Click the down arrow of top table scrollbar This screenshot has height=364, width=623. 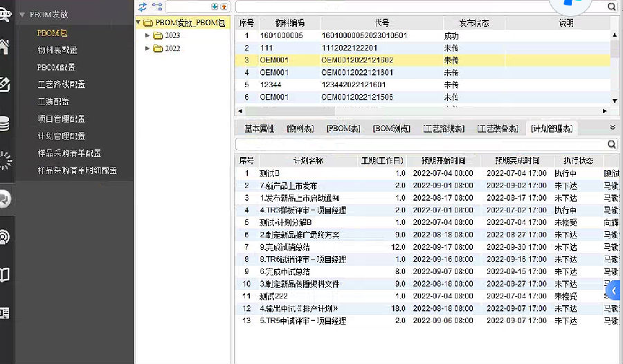click(615, 101)
